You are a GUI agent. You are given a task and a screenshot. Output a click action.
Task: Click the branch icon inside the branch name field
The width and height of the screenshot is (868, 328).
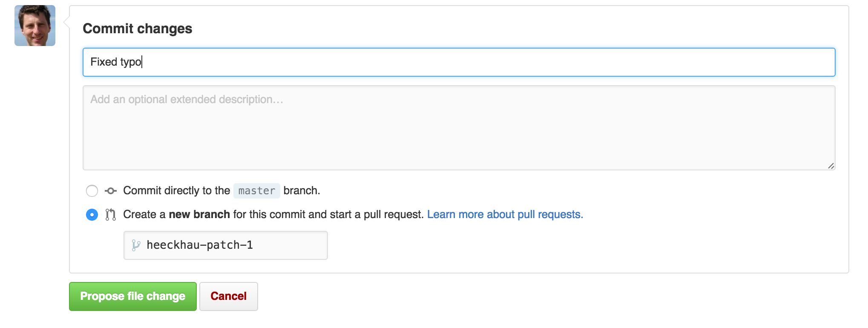[136, 245]
